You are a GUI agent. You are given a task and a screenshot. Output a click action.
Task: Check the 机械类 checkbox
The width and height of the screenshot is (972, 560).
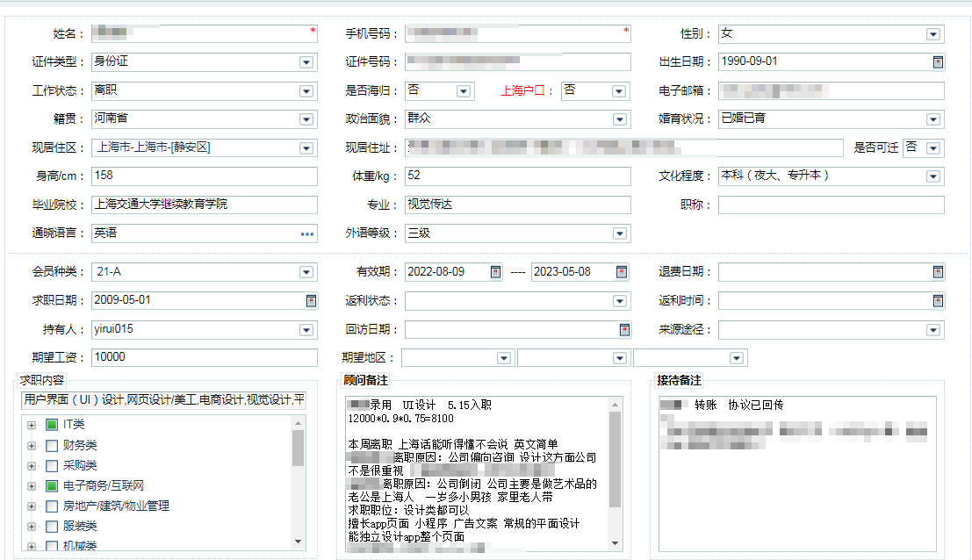52,546
